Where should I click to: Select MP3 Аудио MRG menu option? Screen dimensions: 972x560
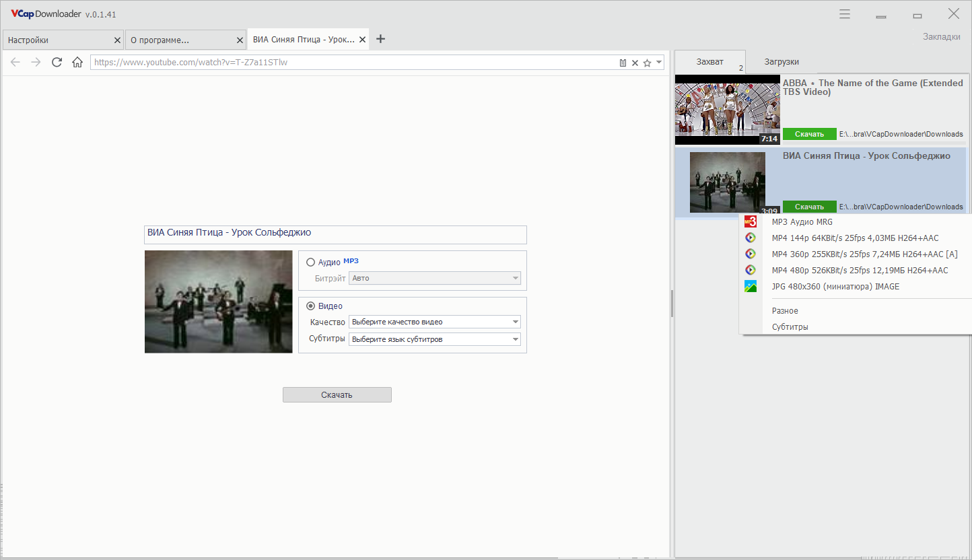click(x=802, y=222)
